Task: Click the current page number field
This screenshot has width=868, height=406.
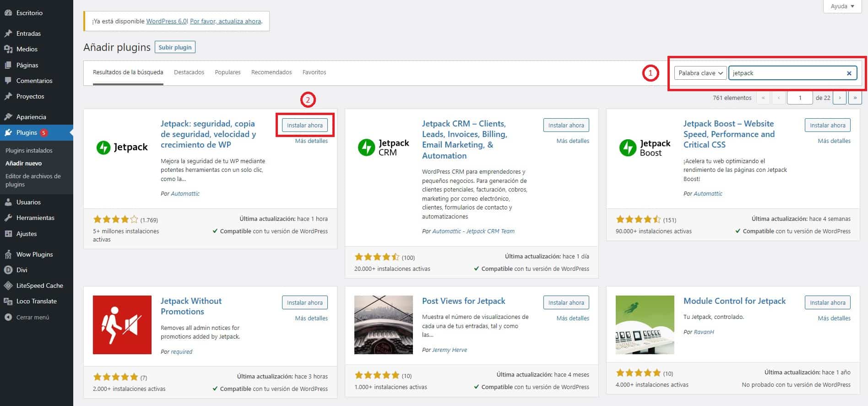Action: pyautogui.click(x=799, y=98)
